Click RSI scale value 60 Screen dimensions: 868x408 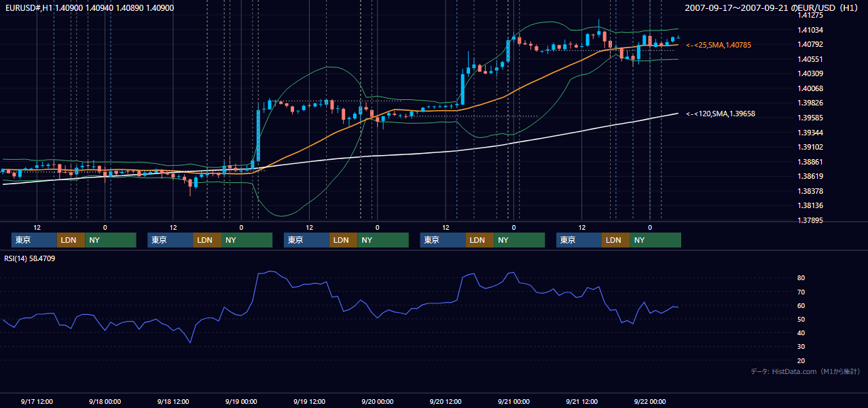pyautogui.click(x=801, y=305)
